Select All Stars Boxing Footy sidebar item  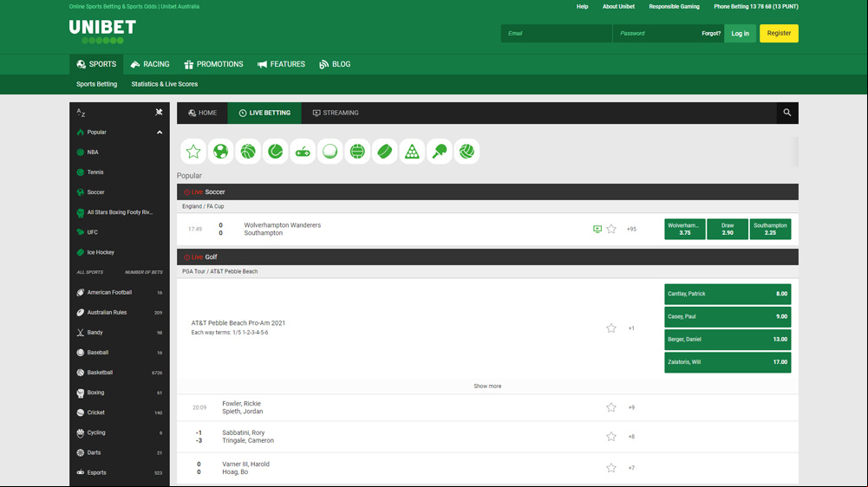(x=120, y=212)
